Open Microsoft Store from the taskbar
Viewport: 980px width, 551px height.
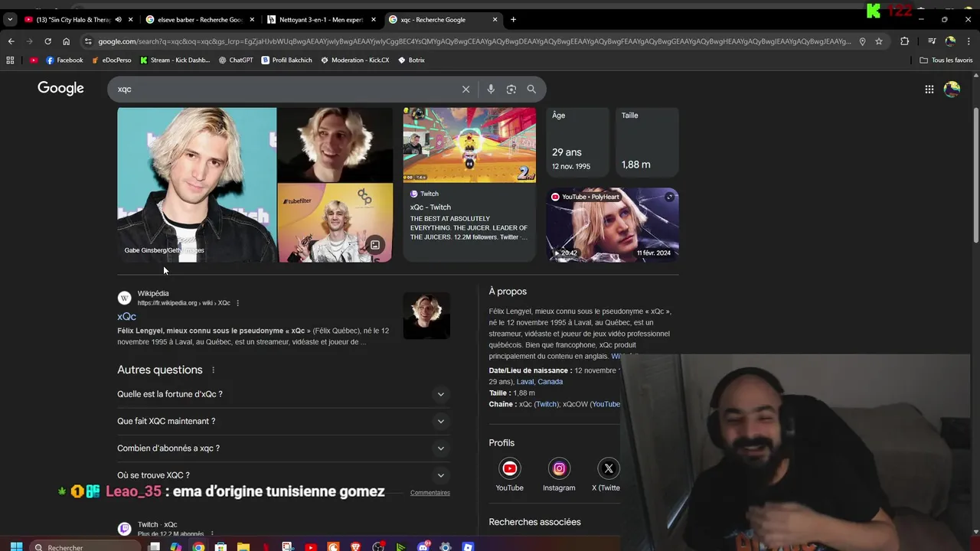pyautogui.click(x=220, y=546)
